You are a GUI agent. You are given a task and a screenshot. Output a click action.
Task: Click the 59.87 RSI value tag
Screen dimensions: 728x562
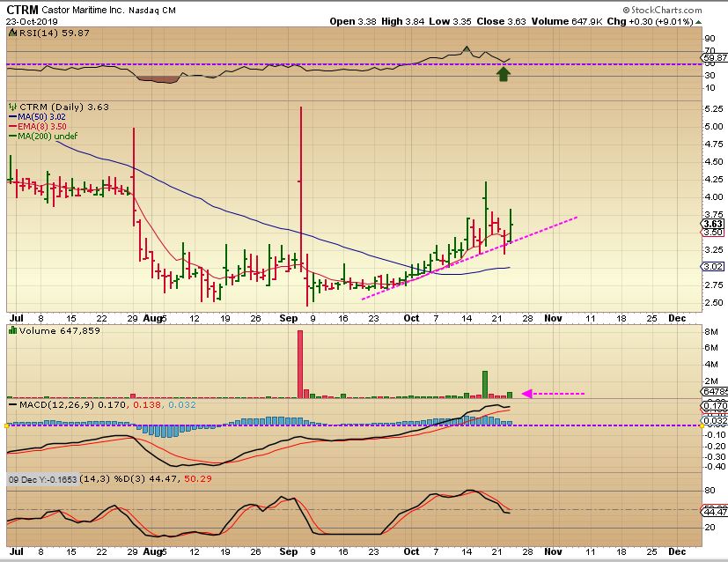(x=714, y=57)
